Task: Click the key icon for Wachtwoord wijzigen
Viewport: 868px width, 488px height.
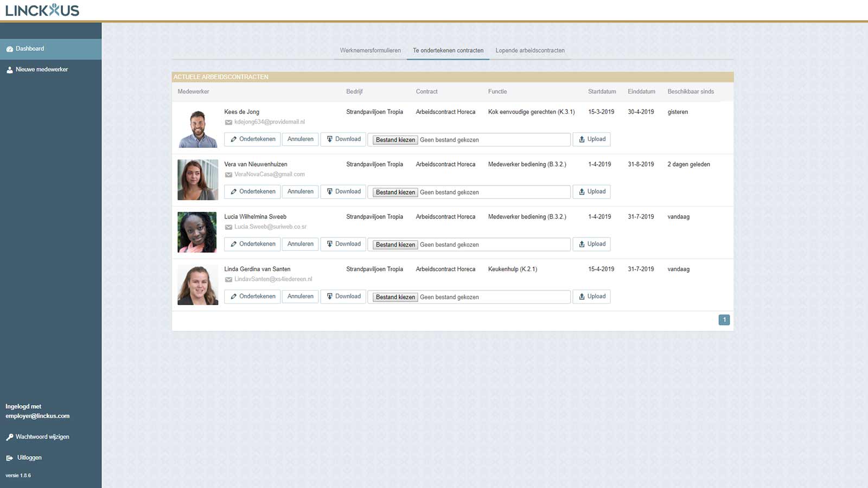Action: click(9, 437)
